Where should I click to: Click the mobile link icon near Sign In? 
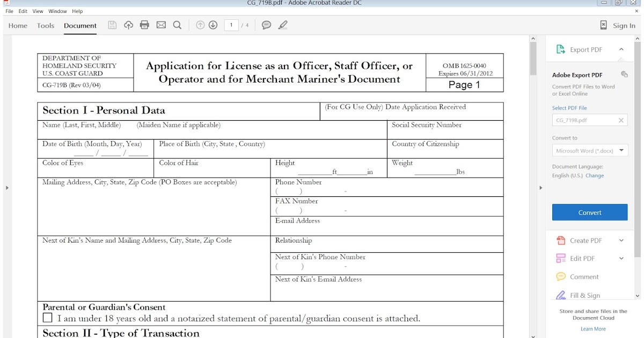[603, 25]
